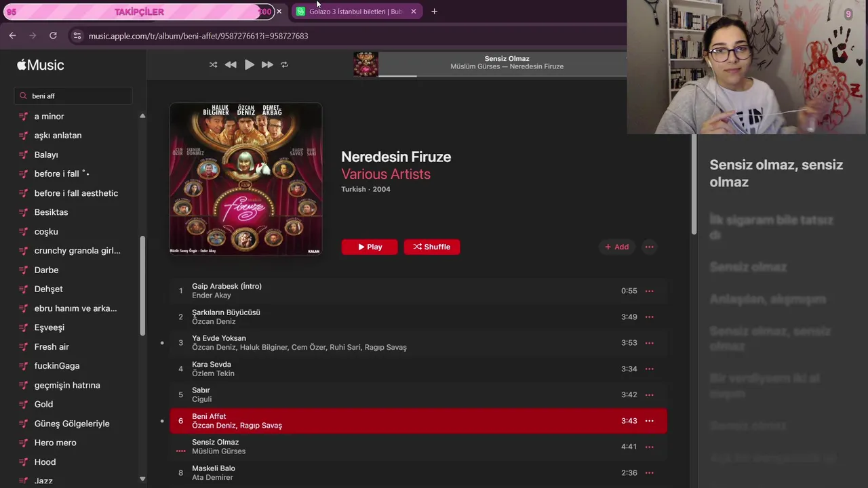Image resolution: width=868 pixels, height=488 pixels.
Task: Open the Besiktas playlist
Action: [51, 212]
